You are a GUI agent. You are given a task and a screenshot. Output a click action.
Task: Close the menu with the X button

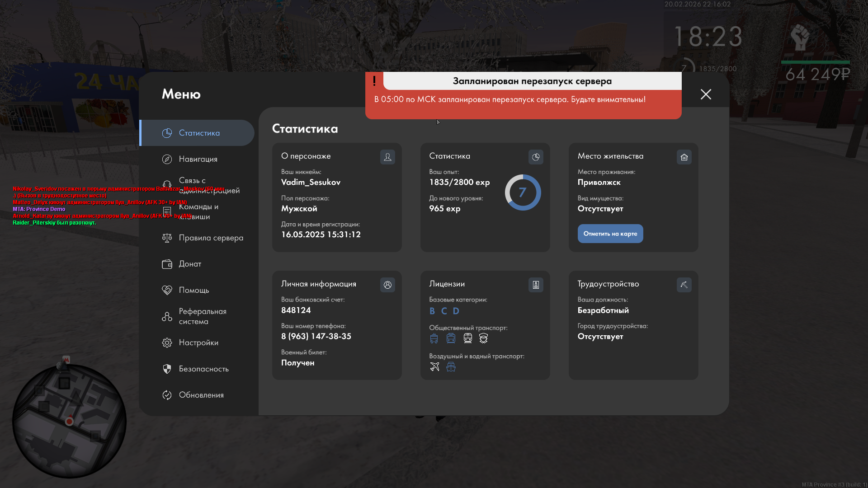coord(706,94)
